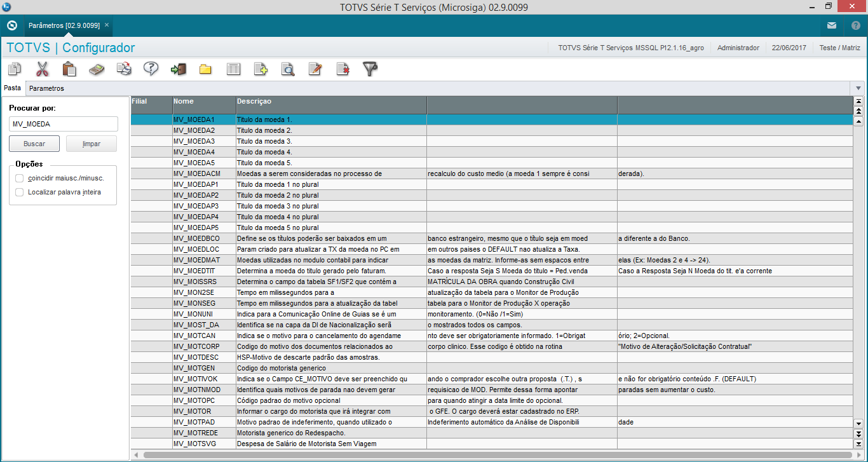Screen dimensions: 868x462
Task: Click the Procurar por search field
Action: 64,124
